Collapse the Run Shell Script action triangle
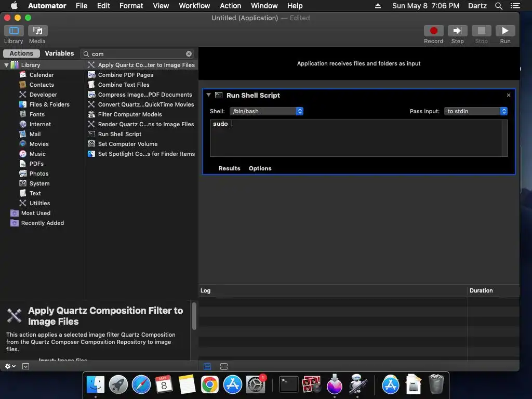Screen dimensions: 532x399 [209, 95]
